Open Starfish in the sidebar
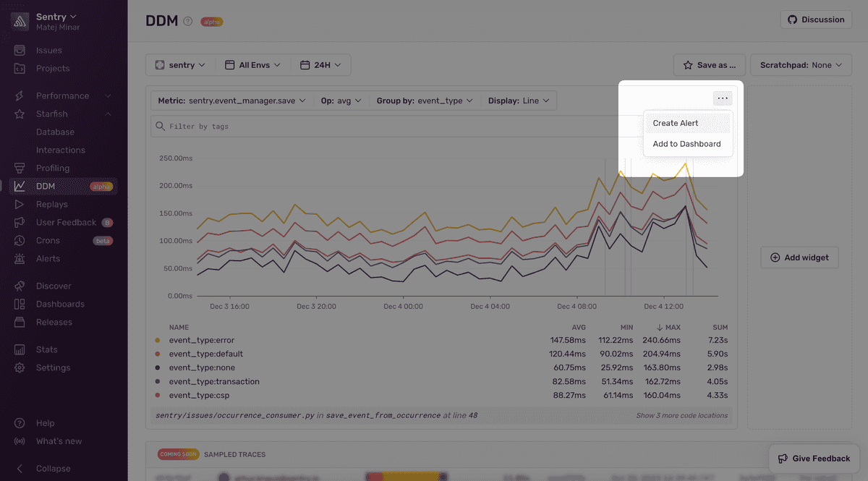This screenshot has width=868, height=481. tap(52, 114)
